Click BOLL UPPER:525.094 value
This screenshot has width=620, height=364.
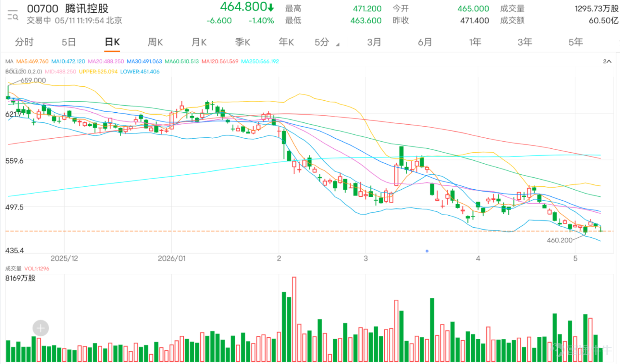pos(98,72)
